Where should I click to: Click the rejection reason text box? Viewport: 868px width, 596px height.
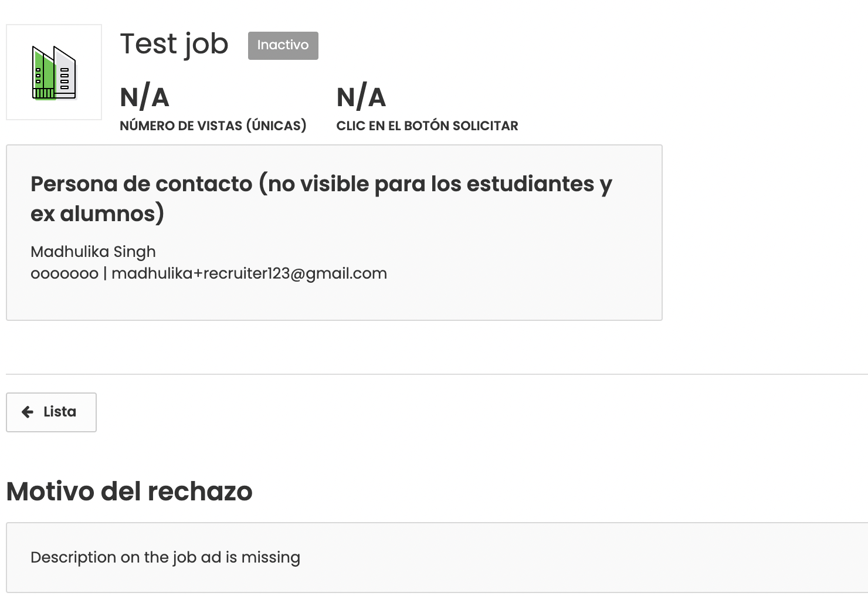[x=437, y=557]
